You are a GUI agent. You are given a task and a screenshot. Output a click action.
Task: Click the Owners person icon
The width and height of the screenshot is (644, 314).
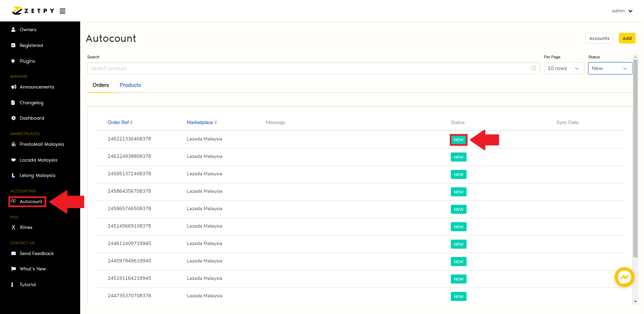[x=13, y=29]
